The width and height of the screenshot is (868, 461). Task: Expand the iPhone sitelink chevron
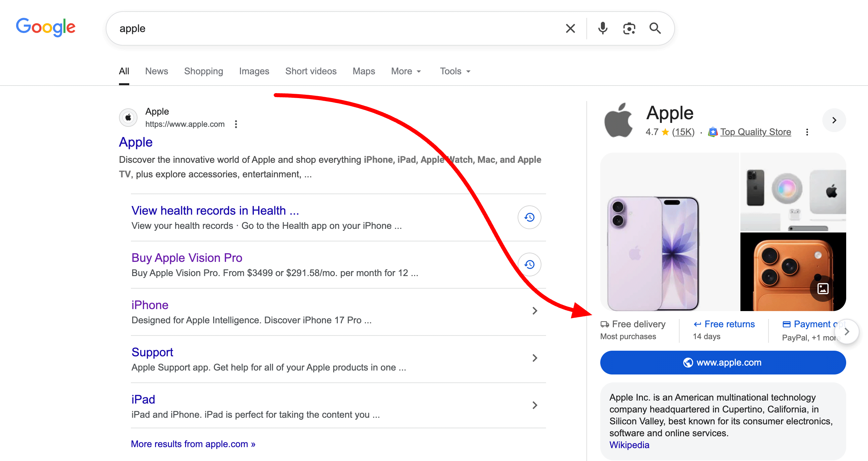click(x=534, y=311)
